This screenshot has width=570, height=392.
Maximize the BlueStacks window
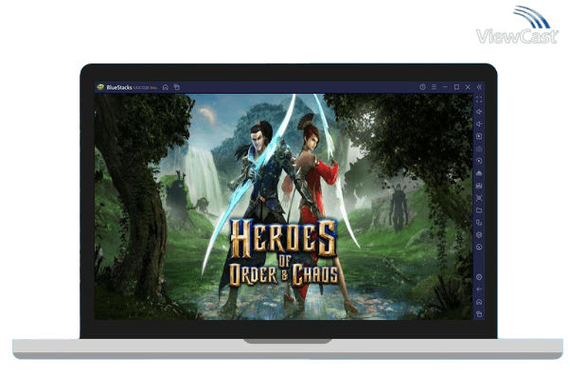click(456, 87)
